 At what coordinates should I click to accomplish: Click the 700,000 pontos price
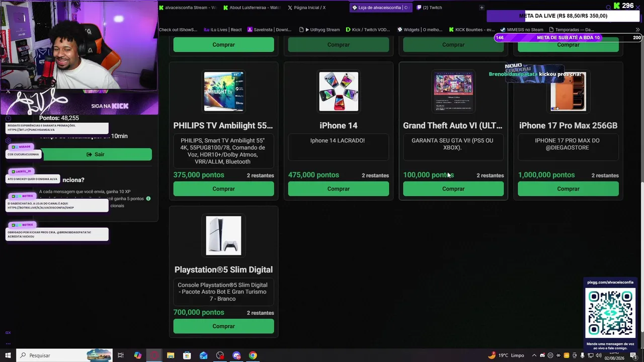pos(199,312)
